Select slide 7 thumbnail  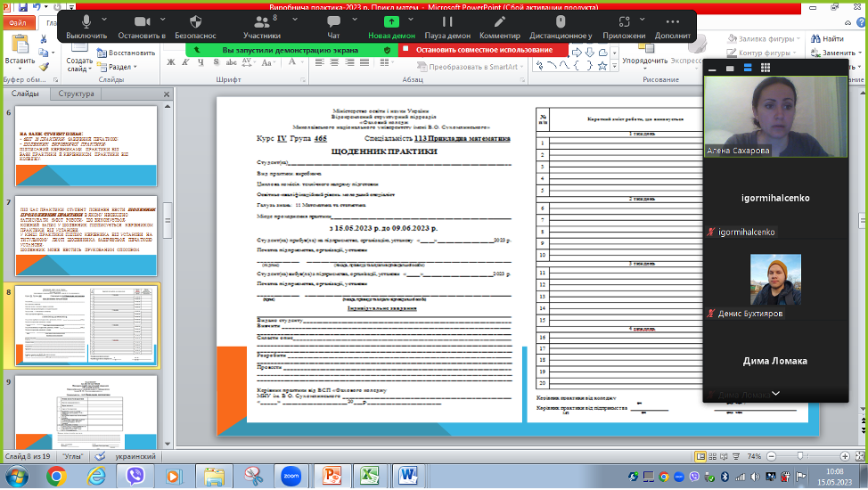pyautogui.click(x=86, y=236)
